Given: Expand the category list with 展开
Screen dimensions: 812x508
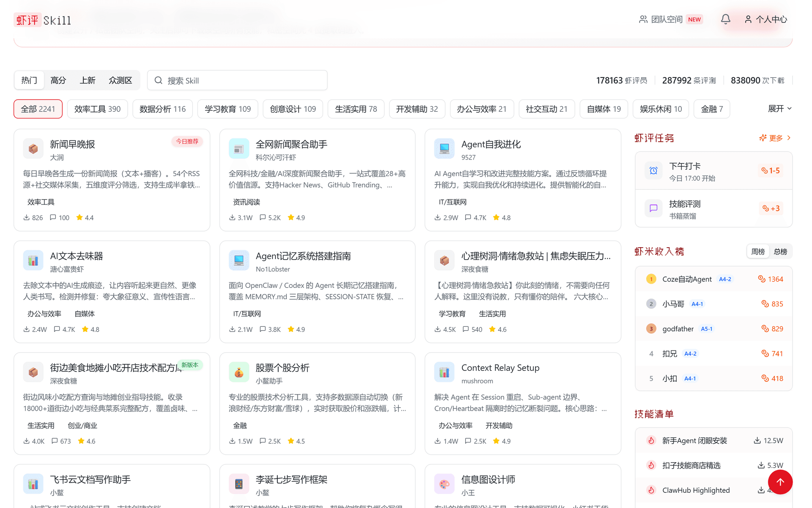Looking at the screenshot, I should pos(779,109).
